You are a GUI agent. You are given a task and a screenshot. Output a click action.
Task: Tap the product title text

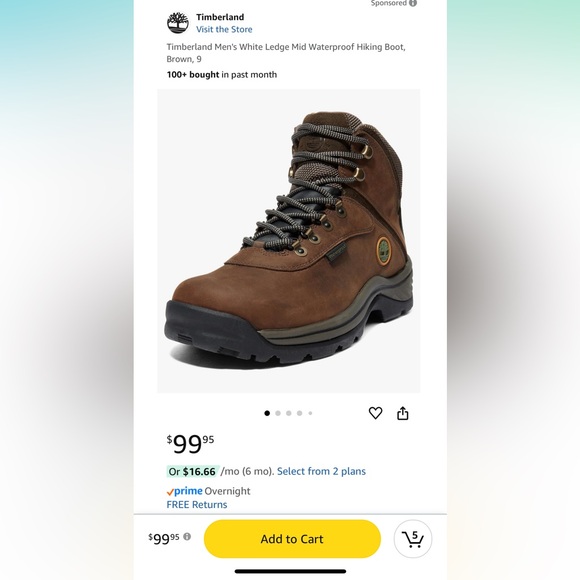(286, 53)
